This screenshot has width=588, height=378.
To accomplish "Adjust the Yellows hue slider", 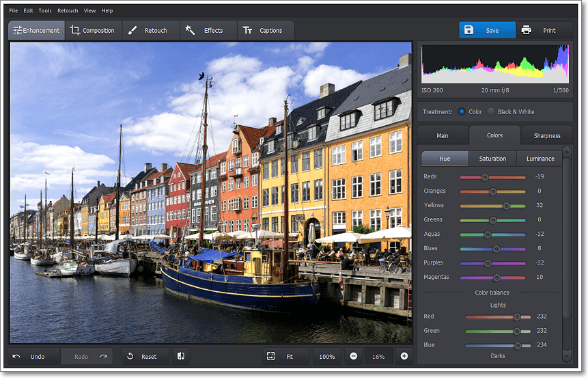I will [x=507, y=205].
